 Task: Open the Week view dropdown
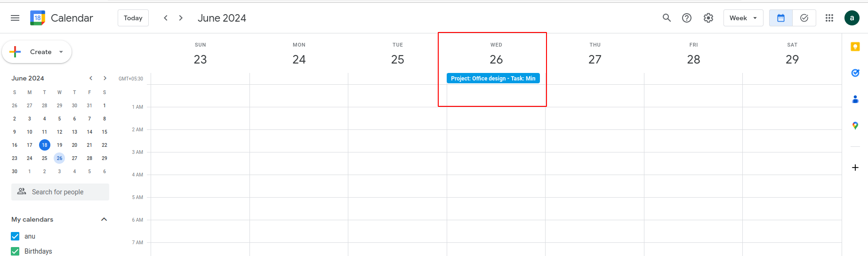point(743,18)
